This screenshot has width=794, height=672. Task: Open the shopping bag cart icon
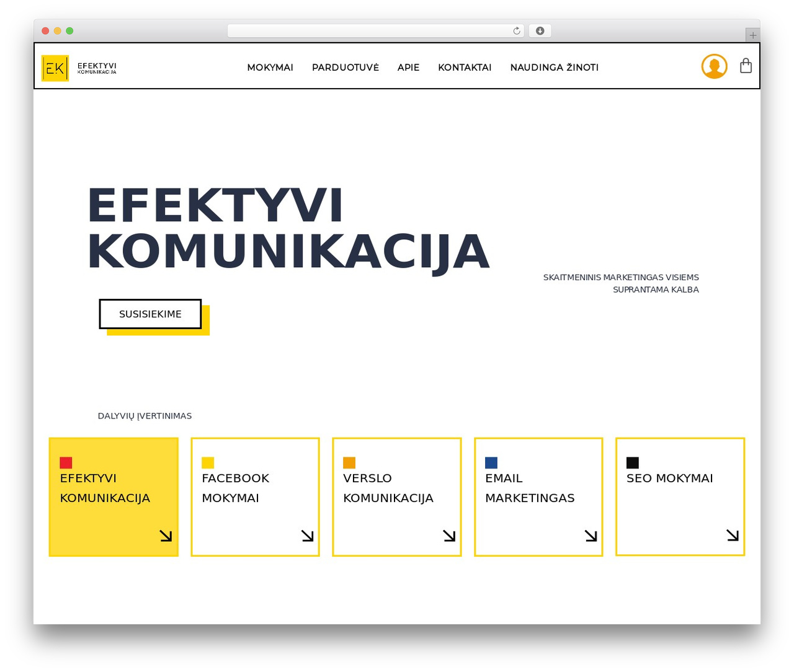746,66
